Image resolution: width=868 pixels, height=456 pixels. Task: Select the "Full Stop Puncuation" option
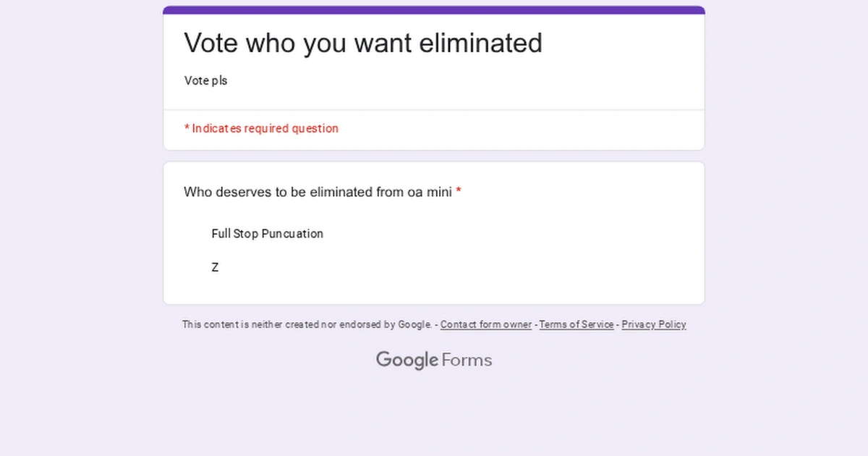(x=267, y=234)
